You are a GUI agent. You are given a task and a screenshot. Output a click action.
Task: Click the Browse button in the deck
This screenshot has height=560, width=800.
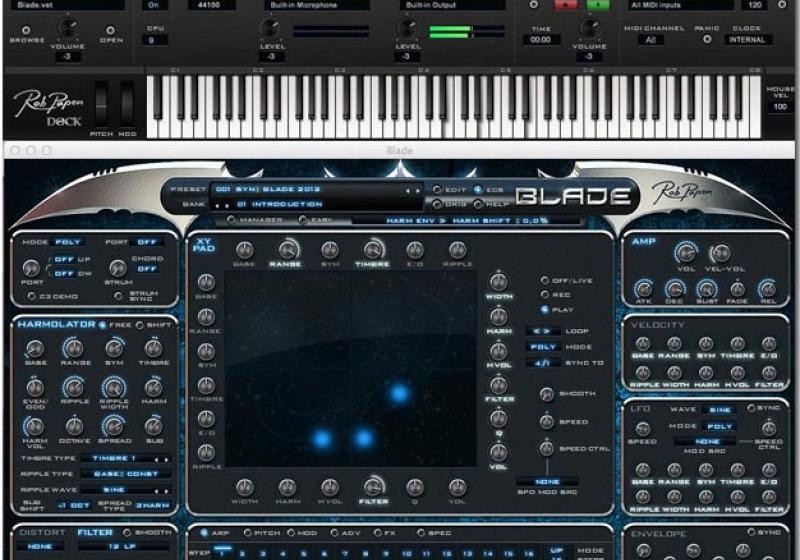tap(27, 31)
